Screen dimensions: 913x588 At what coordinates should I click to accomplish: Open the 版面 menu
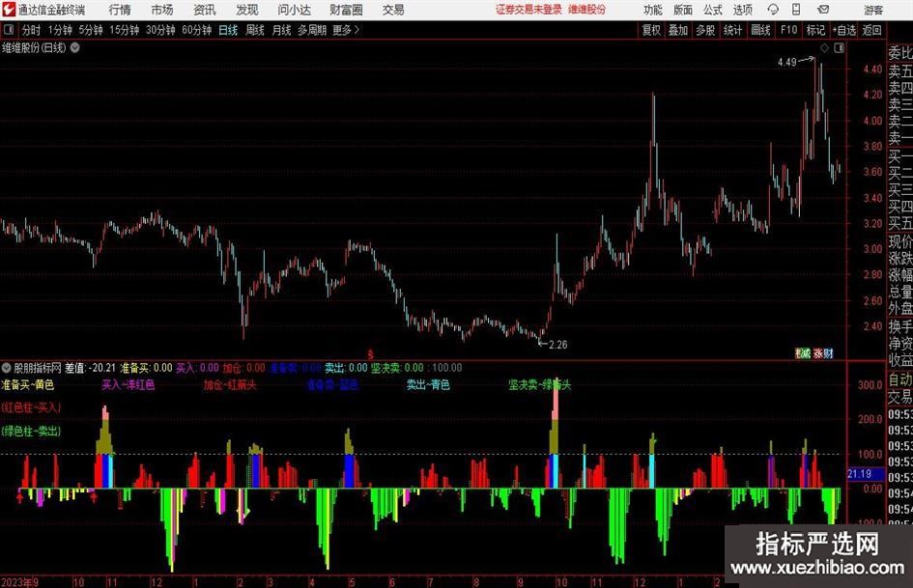tap(683, 10)
